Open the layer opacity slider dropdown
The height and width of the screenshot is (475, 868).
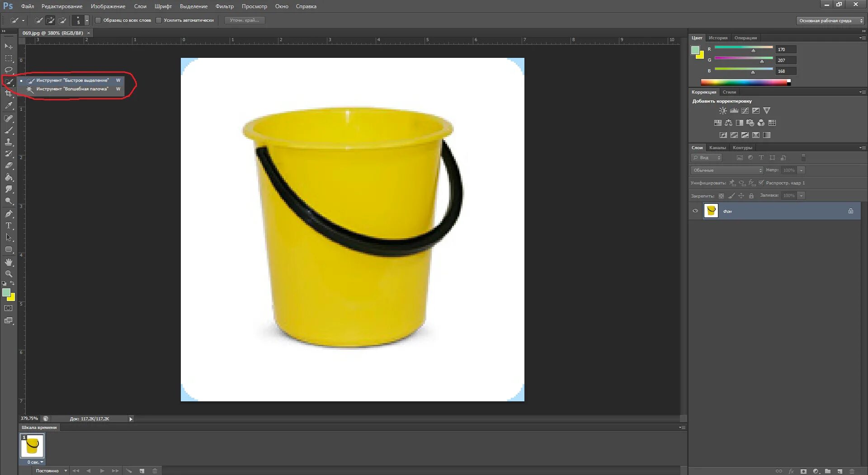click(801, 170)
